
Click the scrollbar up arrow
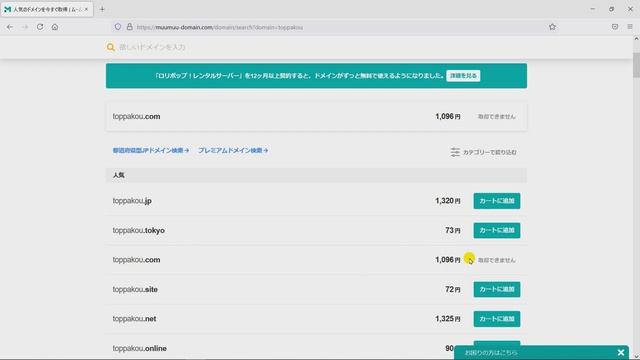(x=636, y=39)
